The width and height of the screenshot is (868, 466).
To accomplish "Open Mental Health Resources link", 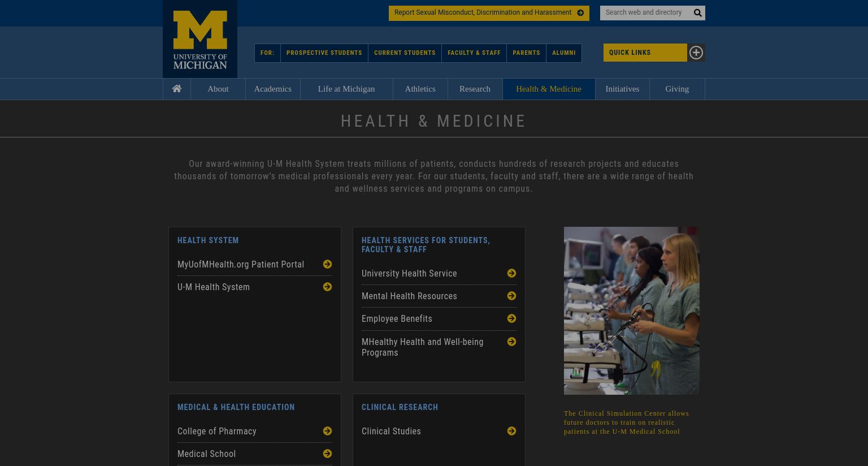I will tap(409, 296).
